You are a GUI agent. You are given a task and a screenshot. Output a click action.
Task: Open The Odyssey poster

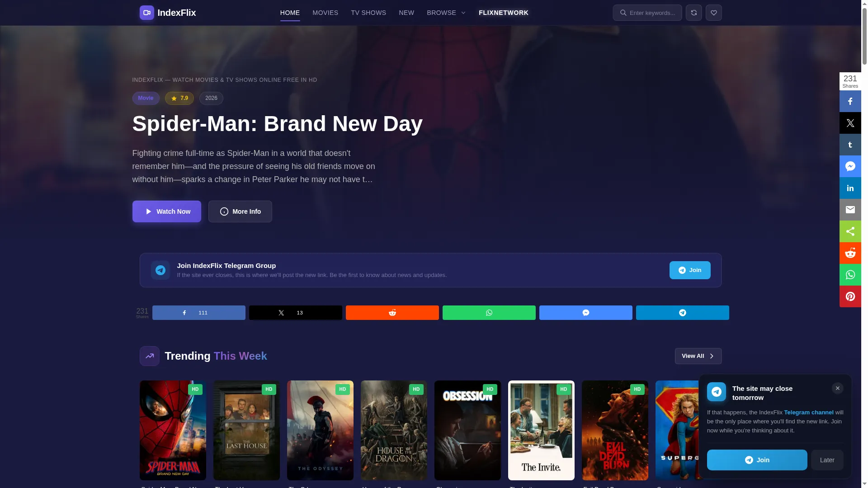pos(320,430)
